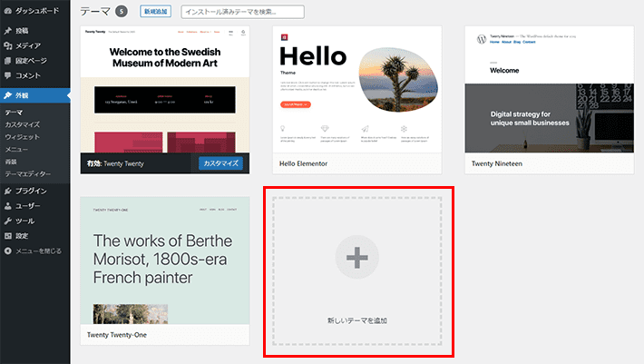The image size is (644, 364).
Task: Click the 新しいテーマを追加 label
Action: [x=356, y=320]
